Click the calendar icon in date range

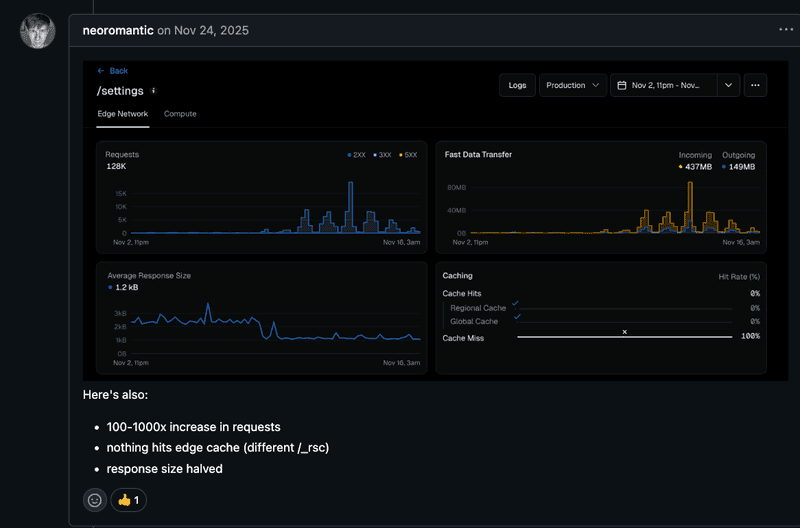point(621,85)
